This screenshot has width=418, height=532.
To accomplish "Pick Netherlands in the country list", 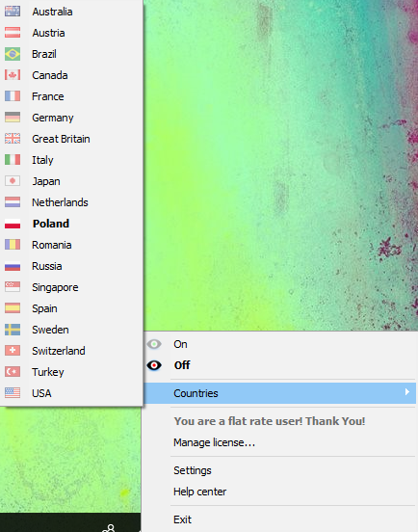I will pos(60,202).
